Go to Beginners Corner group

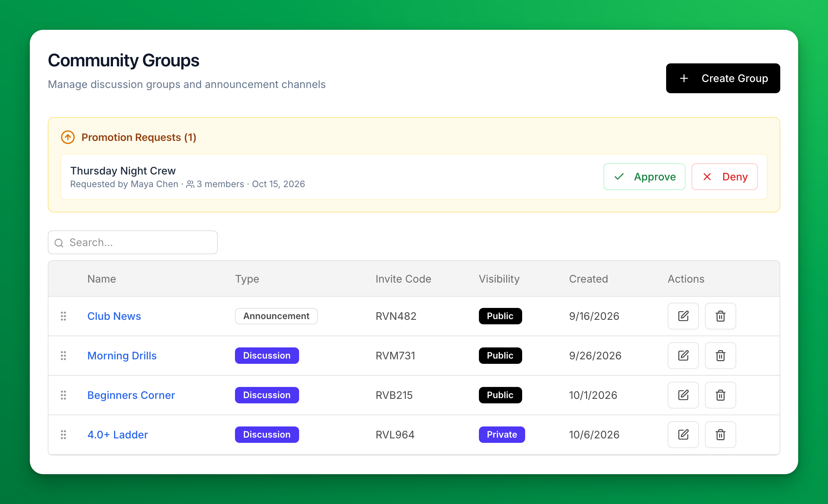131,395
